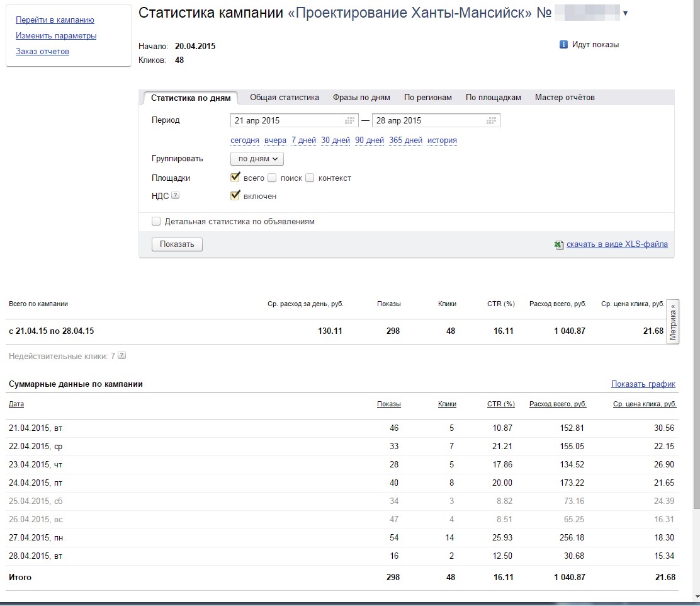
Task: Select row 24.04.2015, пт
Action: click(x=342, y=483)
